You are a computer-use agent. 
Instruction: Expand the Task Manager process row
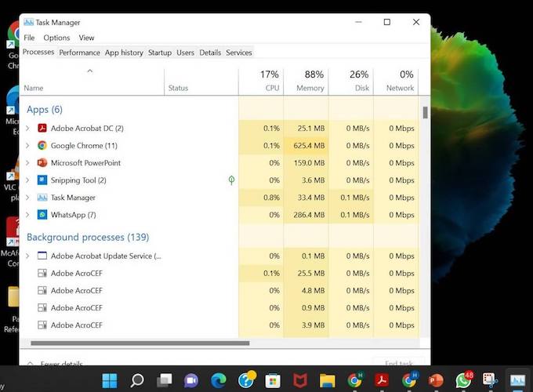point(27,198)
